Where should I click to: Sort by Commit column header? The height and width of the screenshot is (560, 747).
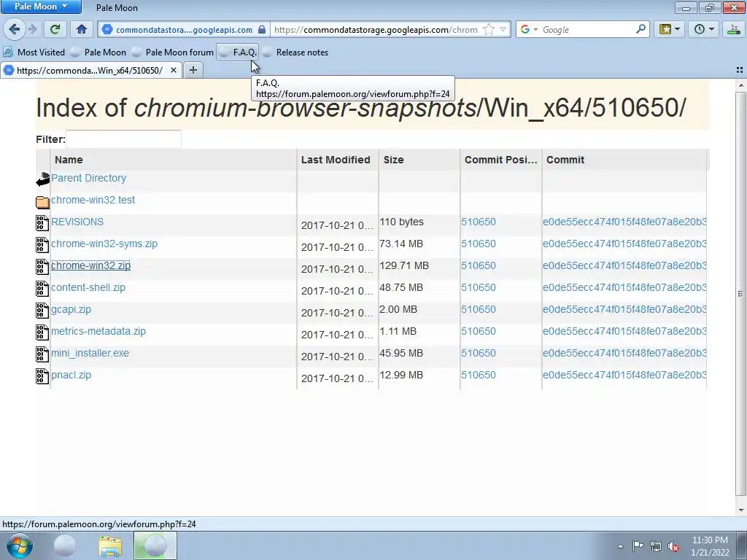(x=565, y=160)
